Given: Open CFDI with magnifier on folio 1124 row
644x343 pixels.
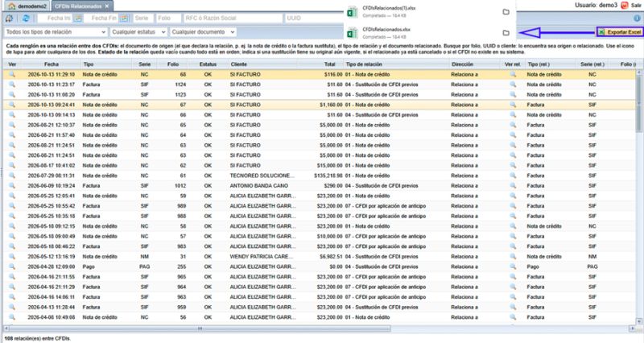Looking at the screenshot, I should point(12,85).
